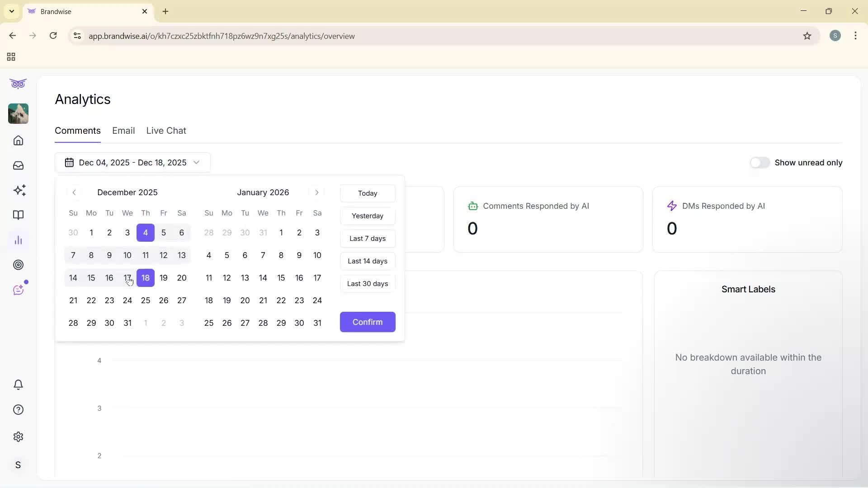Confirm the selected date range

(367, 322)
